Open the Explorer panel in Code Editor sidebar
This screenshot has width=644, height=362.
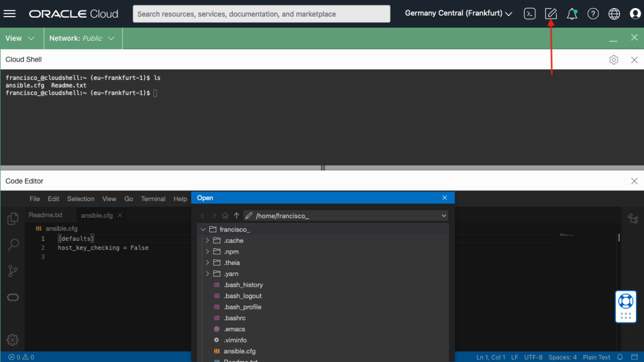(13, 219)
